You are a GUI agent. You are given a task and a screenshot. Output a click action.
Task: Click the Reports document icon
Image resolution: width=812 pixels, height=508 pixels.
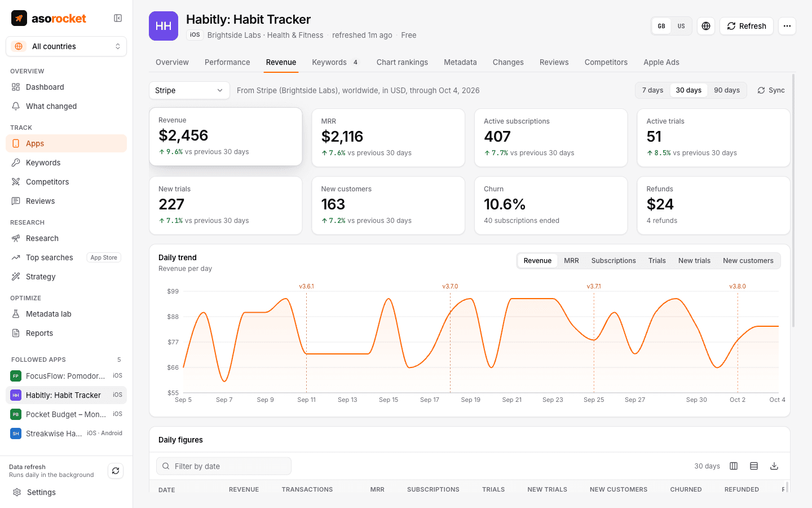(x=16, y=333)
